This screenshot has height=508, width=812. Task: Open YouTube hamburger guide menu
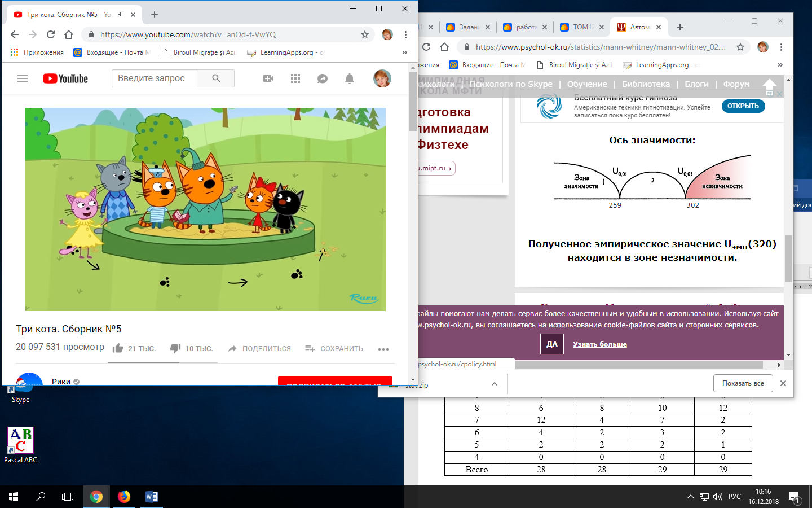click(x=23, y=78)
